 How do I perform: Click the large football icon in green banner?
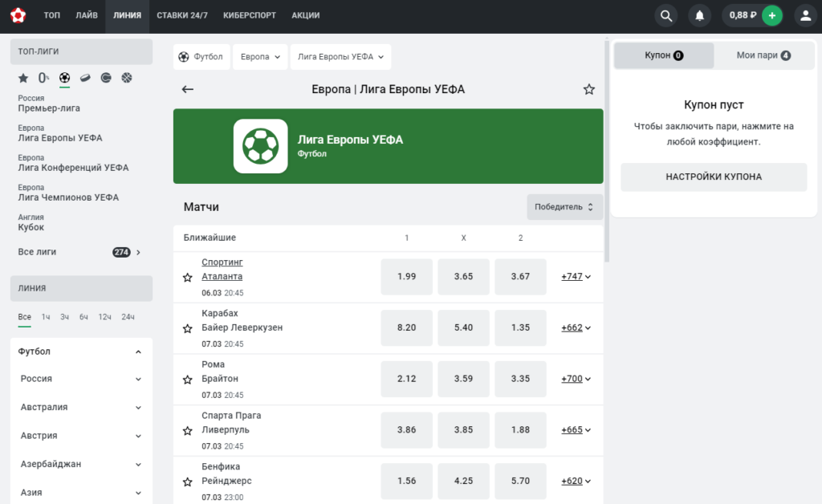(x=261, y=146)
